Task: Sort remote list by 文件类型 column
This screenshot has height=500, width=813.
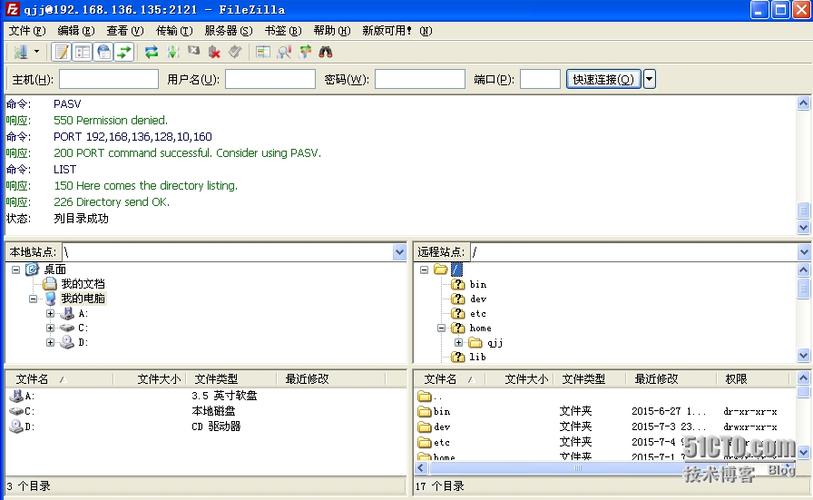Action: pos(584,379)
